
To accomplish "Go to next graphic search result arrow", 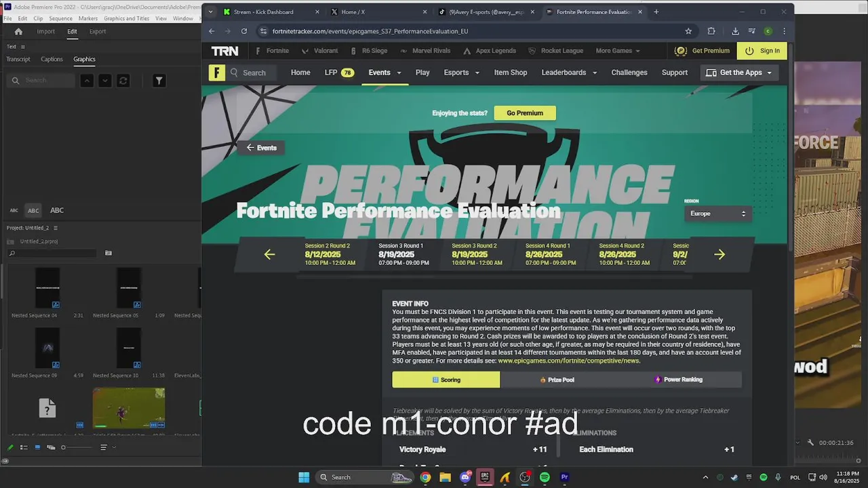I will pyautogui.click(x=105, y=81).
